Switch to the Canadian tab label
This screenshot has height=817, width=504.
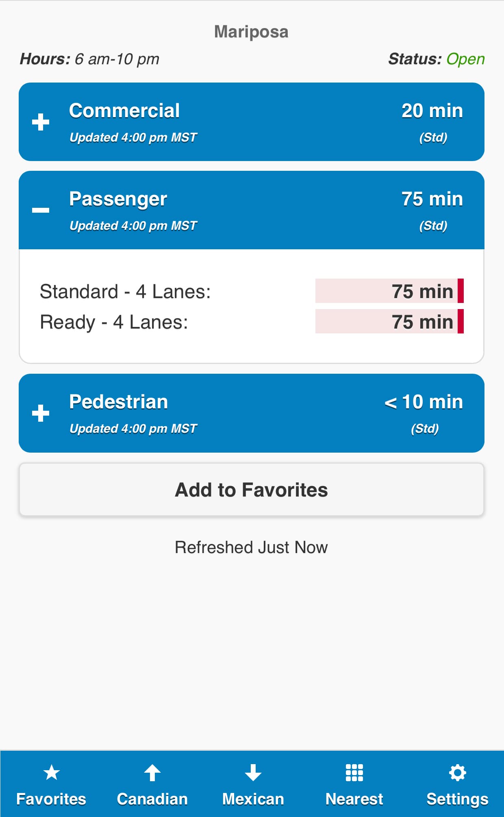click(x=152, y=799)
